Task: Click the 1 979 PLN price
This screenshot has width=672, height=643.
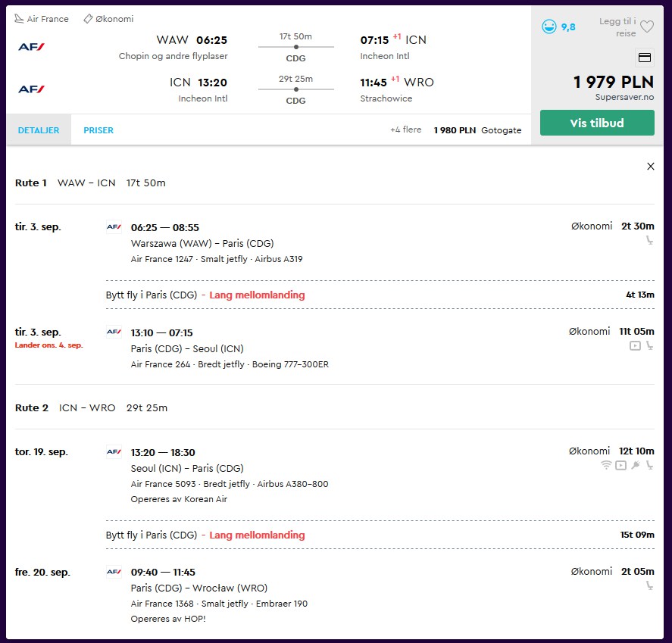Action: 614,82
